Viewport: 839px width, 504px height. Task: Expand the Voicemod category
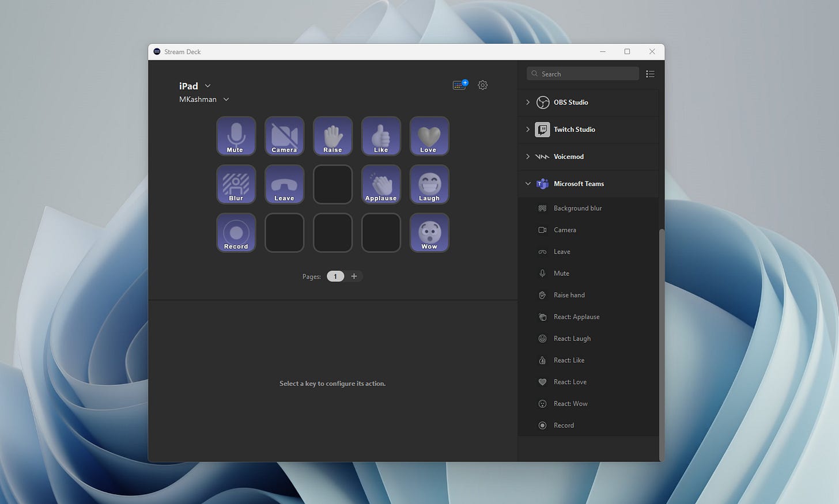tap(528, 157)
